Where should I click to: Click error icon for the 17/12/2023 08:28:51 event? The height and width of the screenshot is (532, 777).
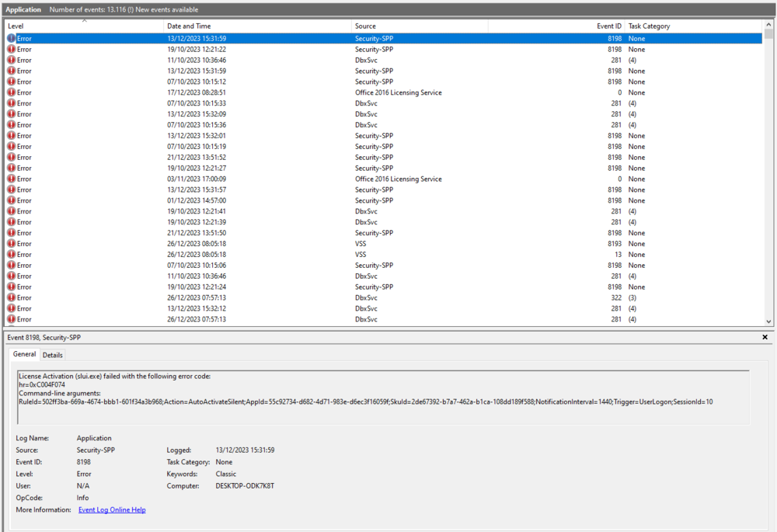click(11, 92)
